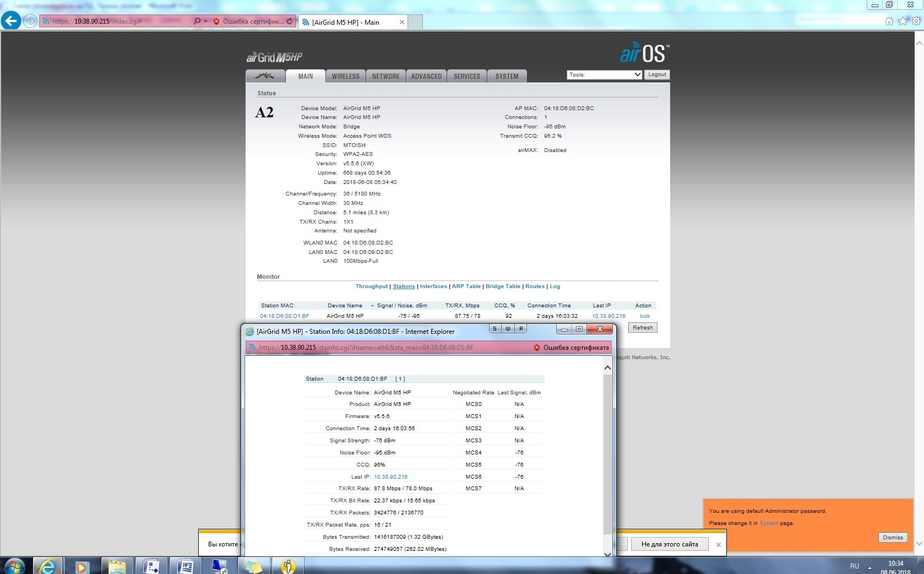
Task: Open the browser tools gear icon
Action: pos(916,21)
